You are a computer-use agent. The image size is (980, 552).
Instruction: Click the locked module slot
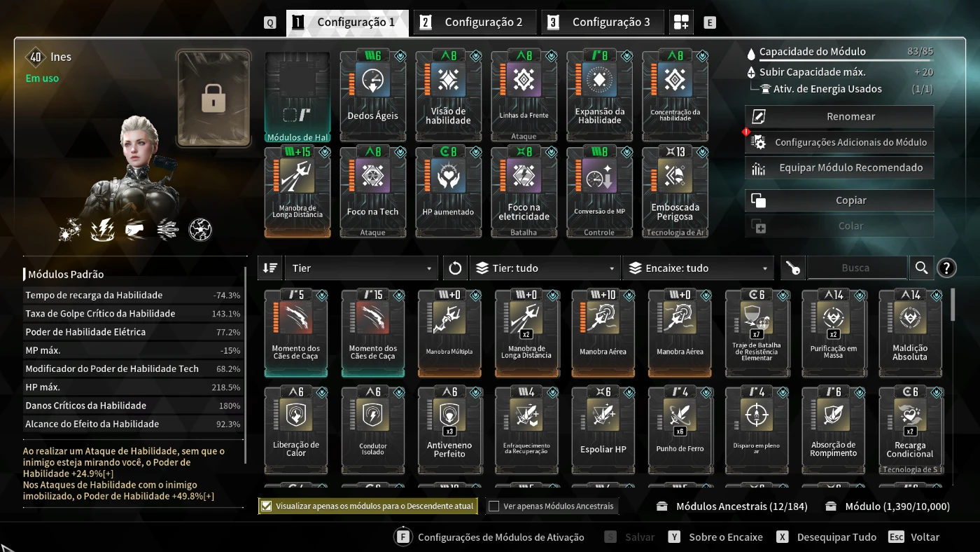point(213,98)
